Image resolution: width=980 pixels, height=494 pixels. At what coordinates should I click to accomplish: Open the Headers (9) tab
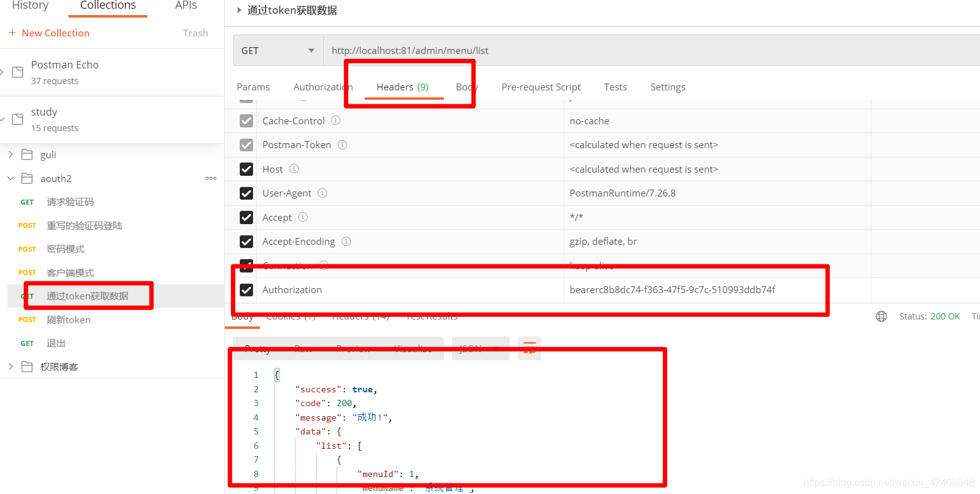[402, 87]
